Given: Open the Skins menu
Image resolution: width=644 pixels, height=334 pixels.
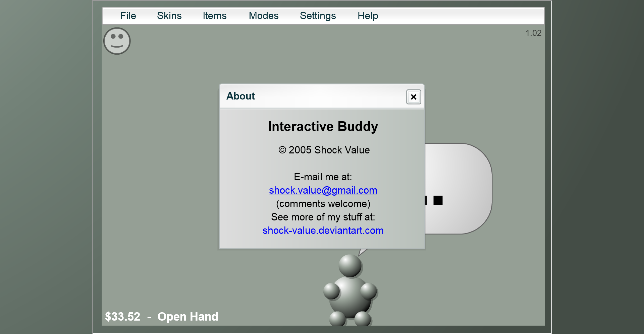Looking at the screenshot, I should (169, 15).
